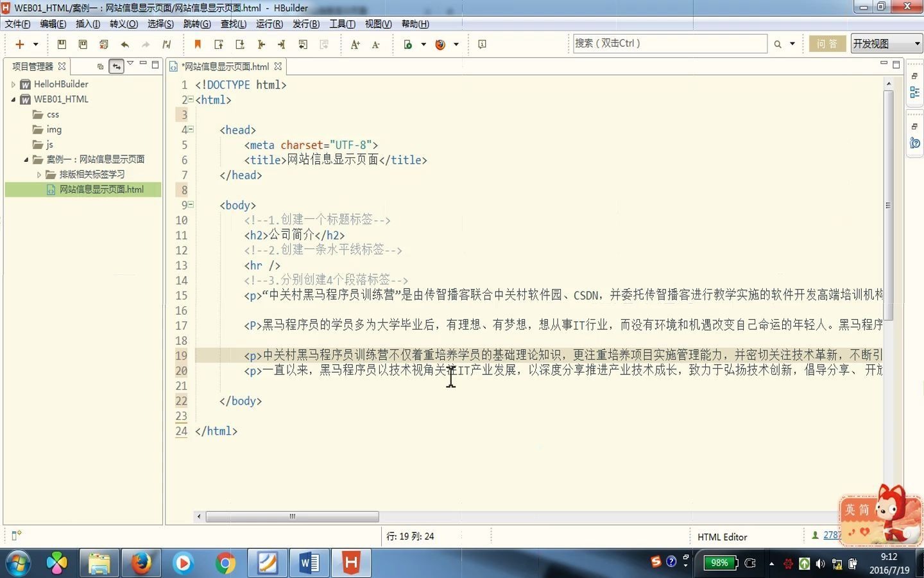Toggle link with editor in project manager
924x578 pixels.
pyautogui.click(x=116, y=66)
